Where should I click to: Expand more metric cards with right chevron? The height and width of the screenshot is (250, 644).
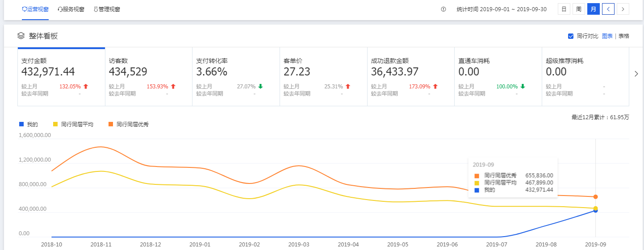(636, 74)
